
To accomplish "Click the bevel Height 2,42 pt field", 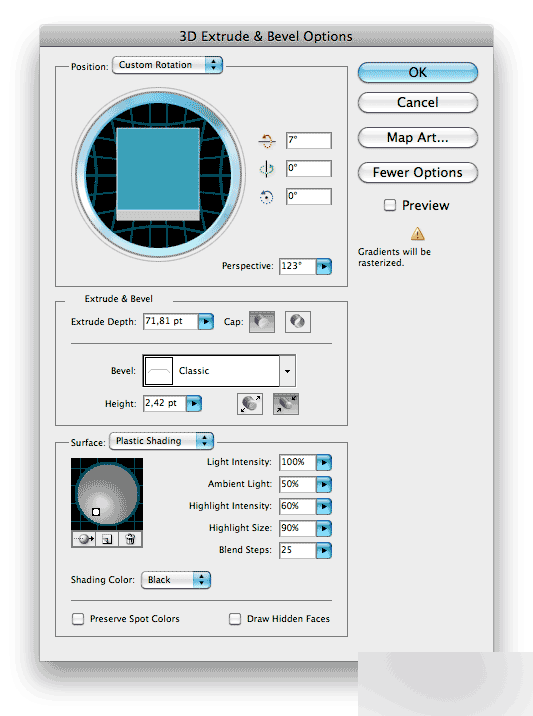I will [164, 404].
